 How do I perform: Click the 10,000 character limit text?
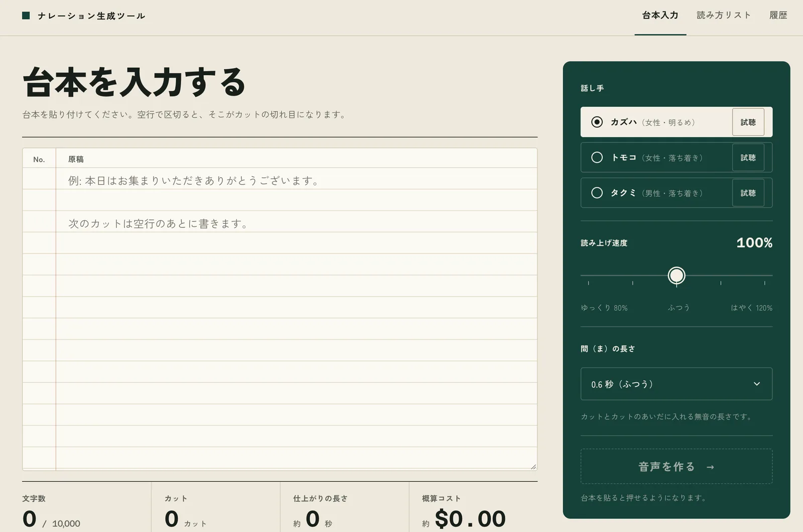click(66, 523)
